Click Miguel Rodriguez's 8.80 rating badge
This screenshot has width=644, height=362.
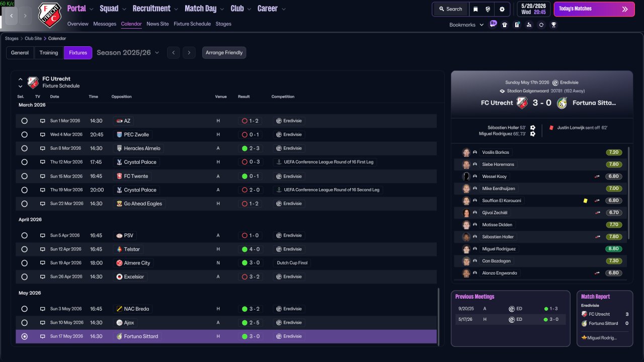614,249
